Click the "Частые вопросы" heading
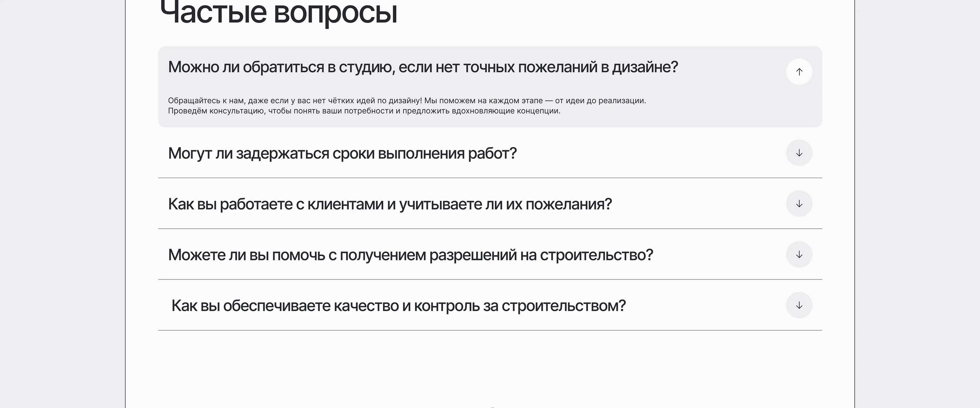This screenshot has height=408, width=980. pos(278,13)
